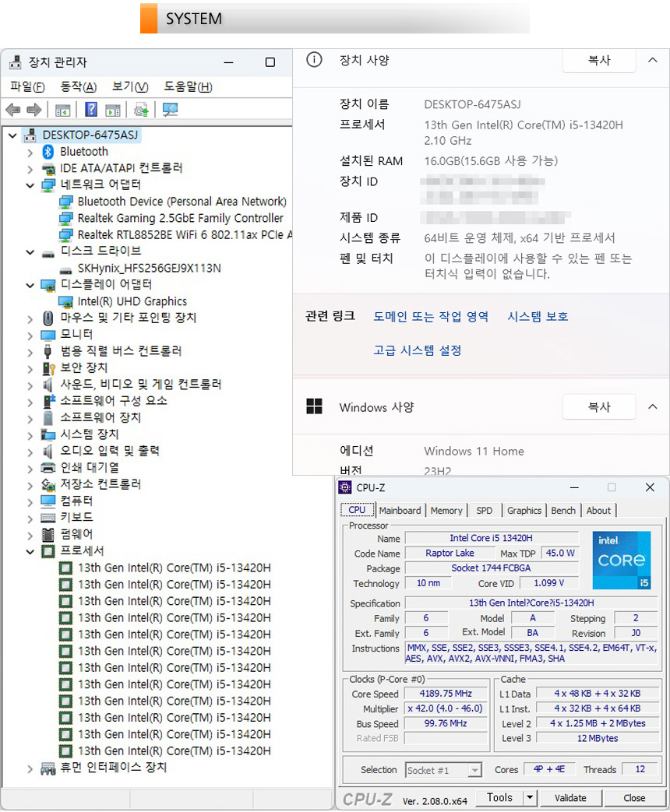Select the Intel(R) UHD Graphics adapter
Image resolution: width=670 pixels, height=812 pixels.
tap(132, 301)
